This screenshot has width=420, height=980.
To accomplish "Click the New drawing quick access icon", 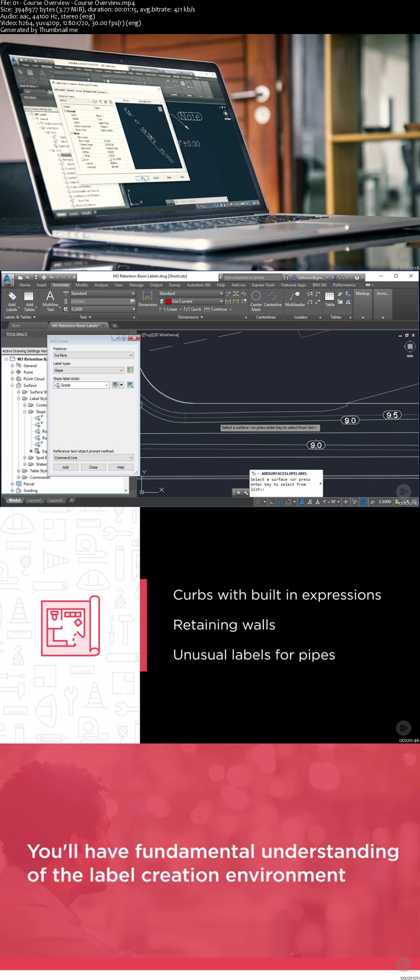I will pyautogui.click(x=21, y=277).
